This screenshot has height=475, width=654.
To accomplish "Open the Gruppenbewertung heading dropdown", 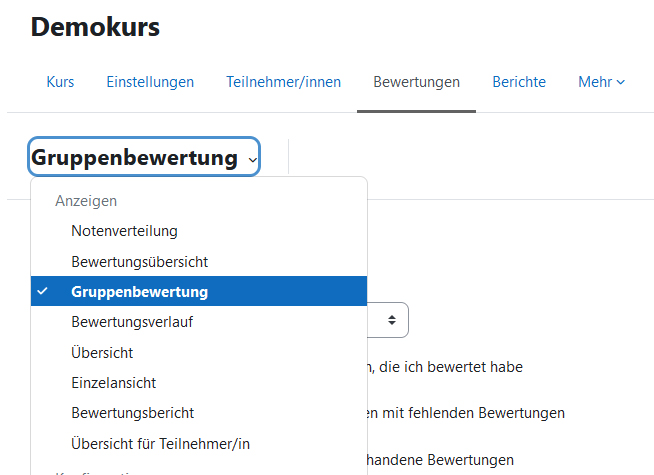I will [x=144, y=157].
